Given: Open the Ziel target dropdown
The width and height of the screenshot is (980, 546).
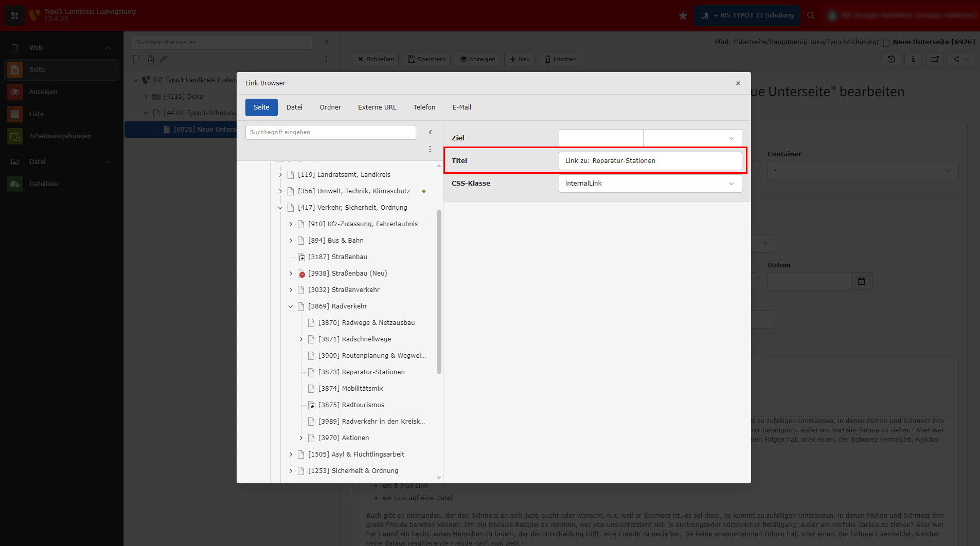Looking at the screenshot, I should [x=692, y=138].
